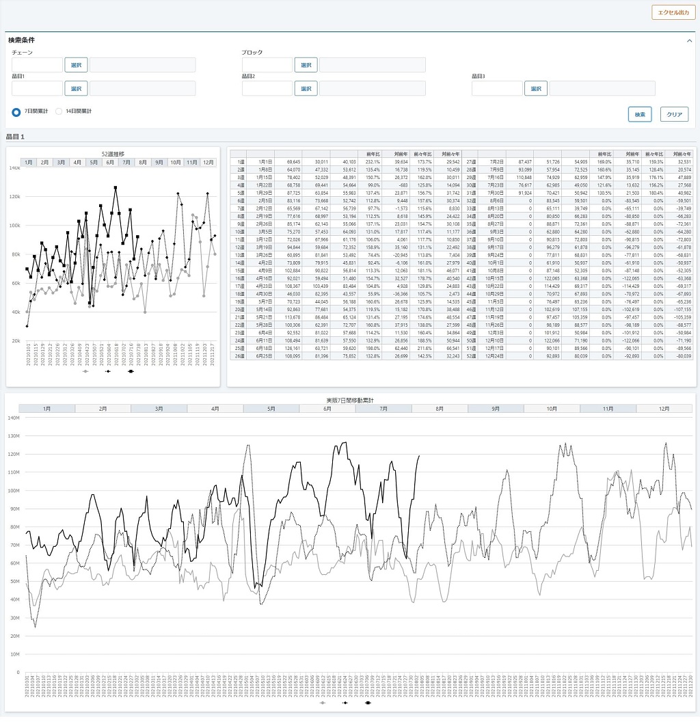
Task: Click the クリア clear button
Action: point(674,114)
